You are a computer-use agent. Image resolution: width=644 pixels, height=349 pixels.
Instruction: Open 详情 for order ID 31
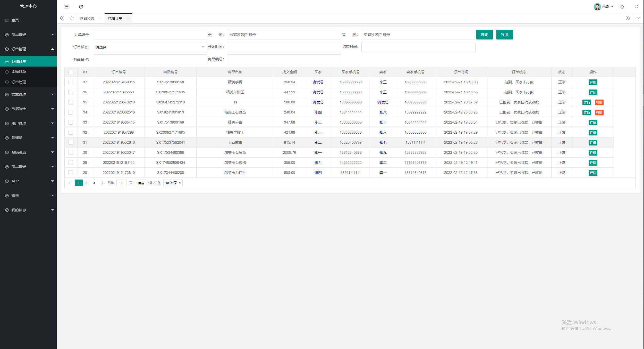point(593,143)
